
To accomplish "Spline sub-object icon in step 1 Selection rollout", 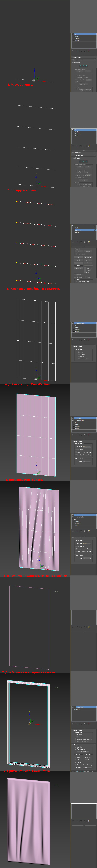I will [86, 66].
